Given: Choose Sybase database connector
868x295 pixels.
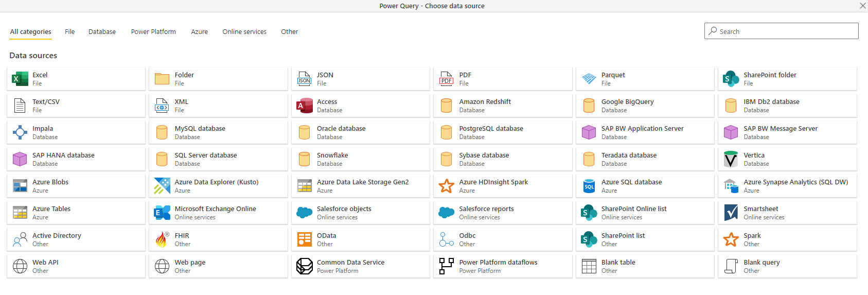Looking at the screenshot, I should tap(503, 159).
